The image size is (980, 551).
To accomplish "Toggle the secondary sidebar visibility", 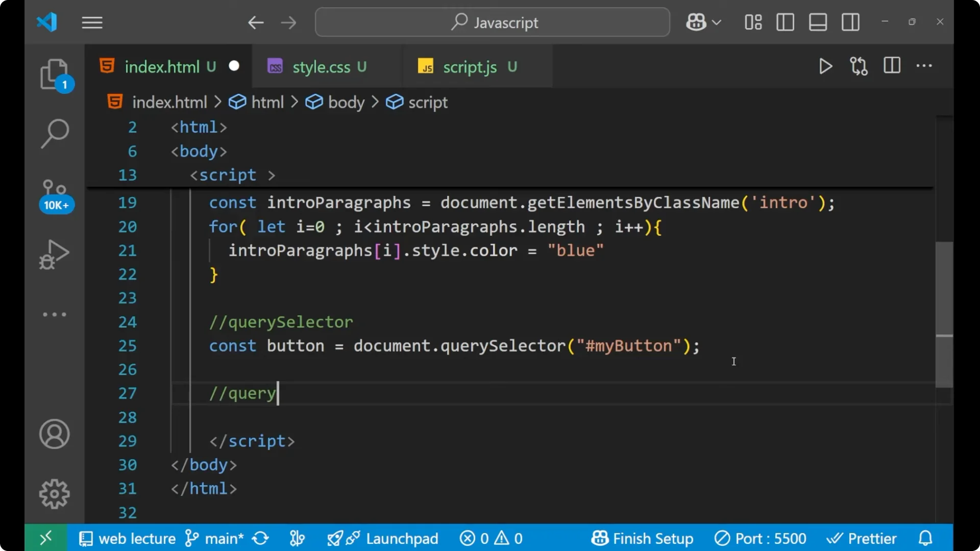I will point(850,22).
